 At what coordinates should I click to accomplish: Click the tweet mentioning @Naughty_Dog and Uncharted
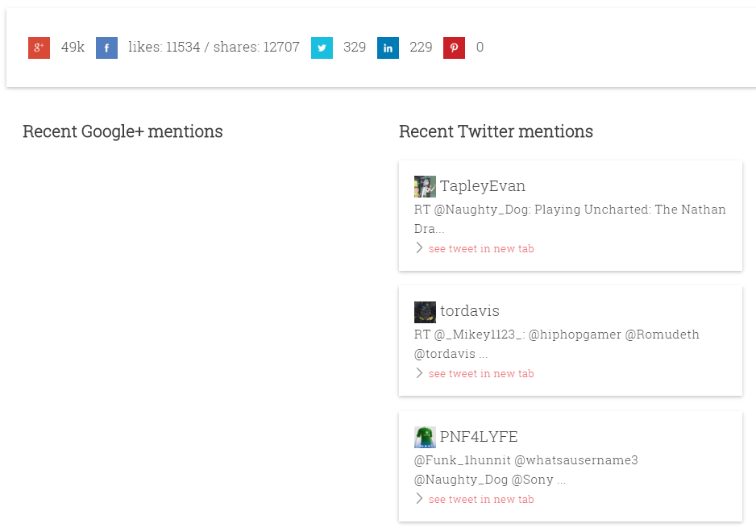pyautogui.click(x=570, y=218)
